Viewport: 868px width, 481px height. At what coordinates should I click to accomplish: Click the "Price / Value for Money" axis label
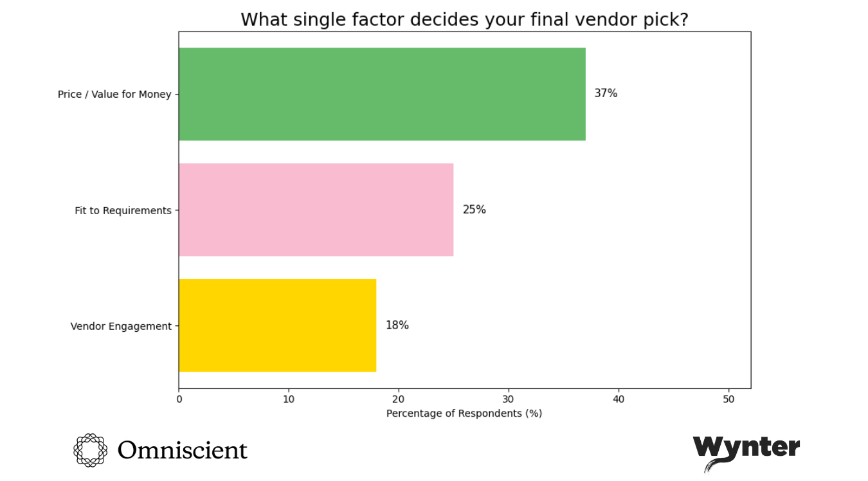114,95
